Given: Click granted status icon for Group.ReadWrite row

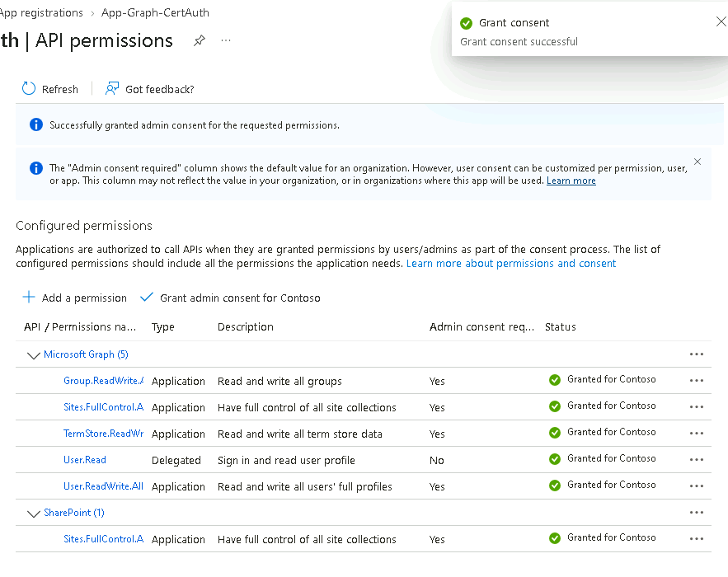Looking at the screenshot, I should coord(555,380).
